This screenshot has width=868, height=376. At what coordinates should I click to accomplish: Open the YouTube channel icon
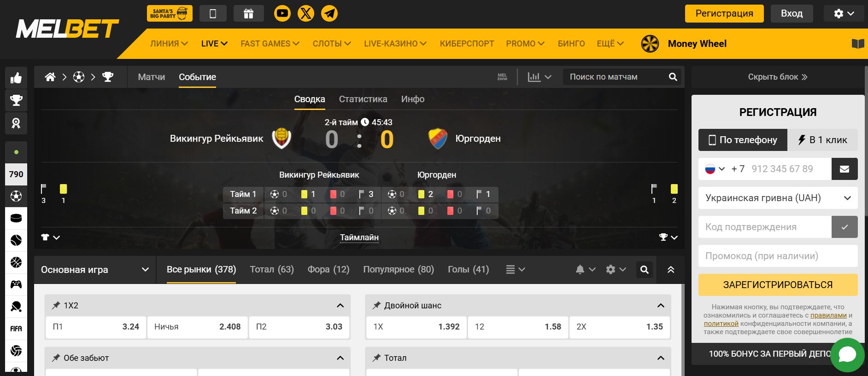coord(282,13)
